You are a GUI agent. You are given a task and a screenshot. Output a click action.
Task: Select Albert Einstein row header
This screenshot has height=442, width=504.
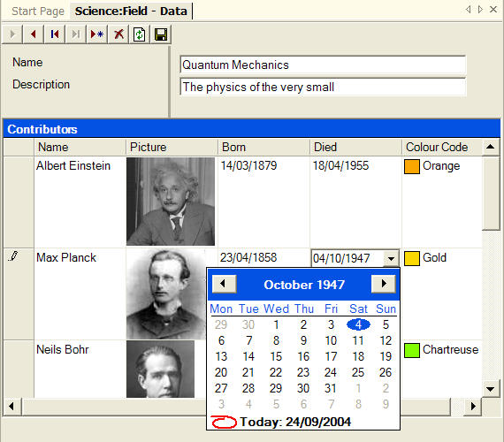19,202
